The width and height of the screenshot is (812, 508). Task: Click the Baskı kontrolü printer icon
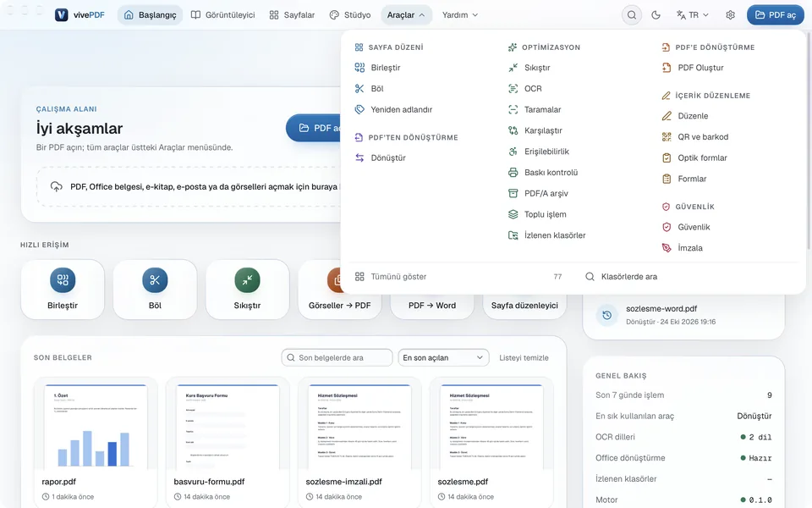(513, 173)
